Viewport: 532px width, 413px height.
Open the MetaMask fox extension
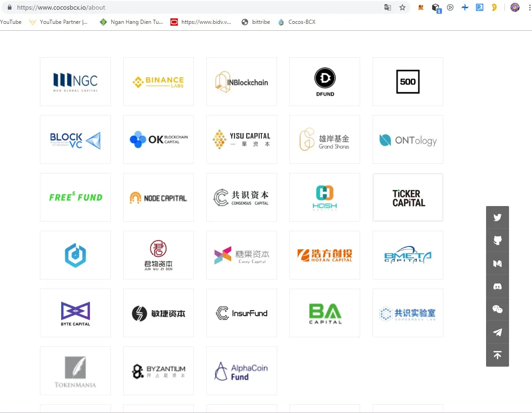point(421,7)
